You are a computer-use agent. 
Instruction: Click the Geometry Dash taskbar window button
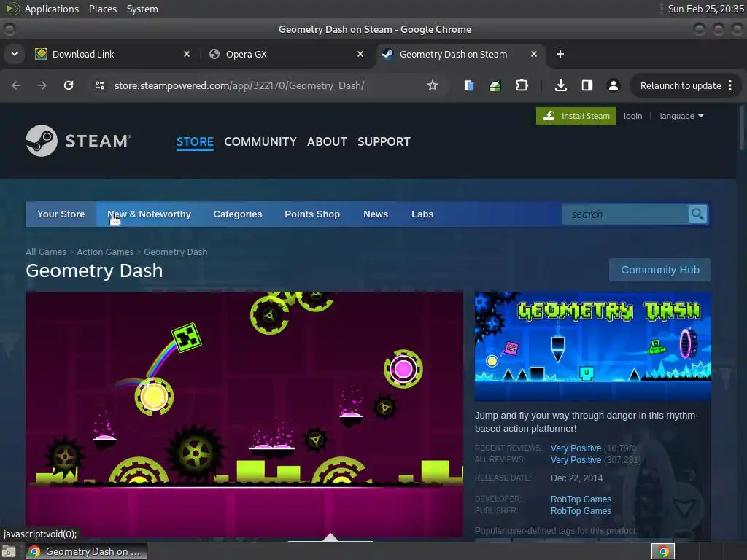(x=86, y=551)
